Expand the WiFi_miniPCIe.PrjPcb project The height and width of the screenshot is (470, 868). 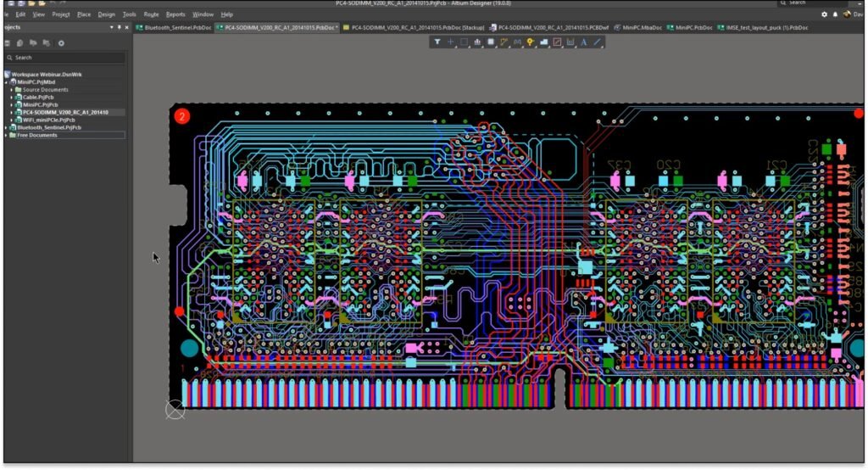pyautogui.click(x=12, y=120)
